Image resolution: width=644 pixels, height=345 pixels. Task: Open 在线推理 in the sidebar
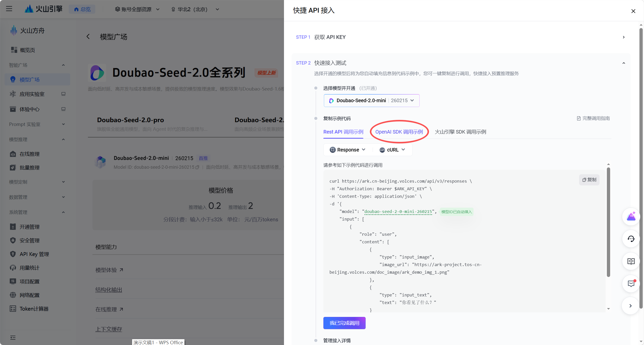37,154
